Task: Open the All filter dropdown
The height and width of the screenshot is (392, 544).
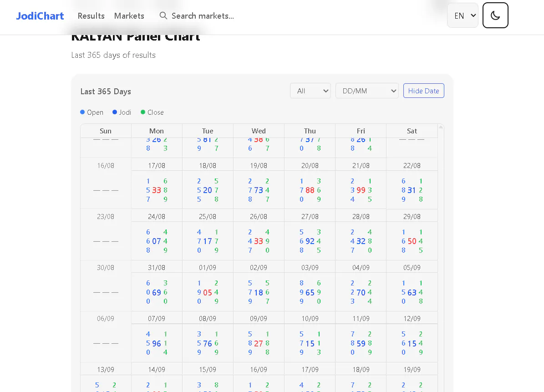Action: click(x=310, y=91)
